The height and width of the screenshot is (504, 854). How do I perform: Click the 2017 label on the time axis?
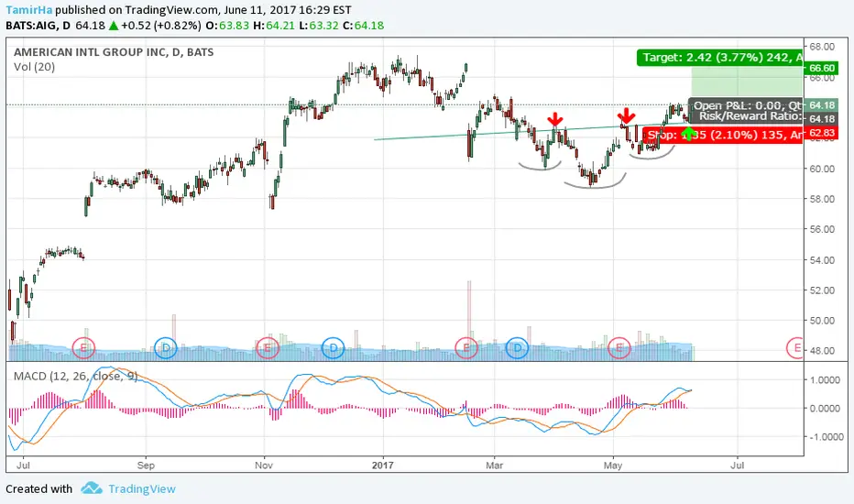click(x=382, y=466)
